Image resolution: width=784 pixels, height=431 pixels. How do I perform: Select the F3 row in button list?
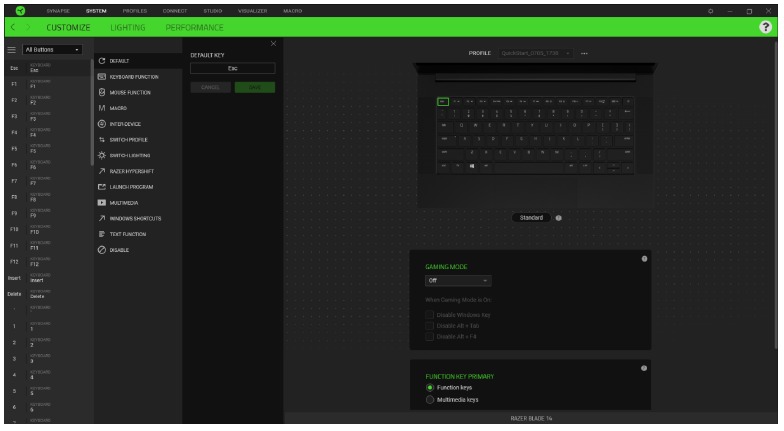(48, 116)
